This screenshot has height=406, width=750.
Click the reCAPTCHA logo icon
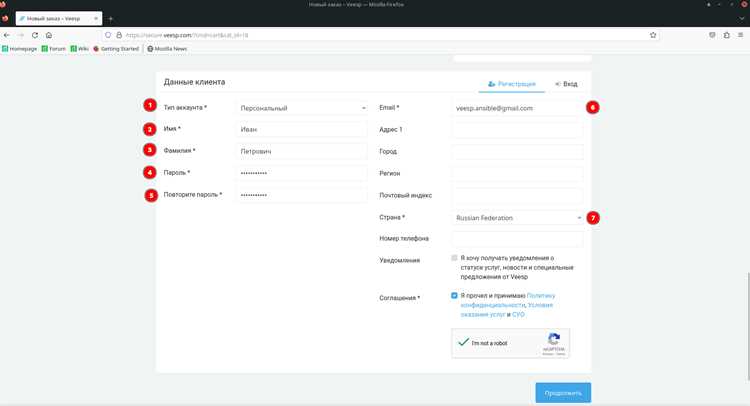coord(554,339)
